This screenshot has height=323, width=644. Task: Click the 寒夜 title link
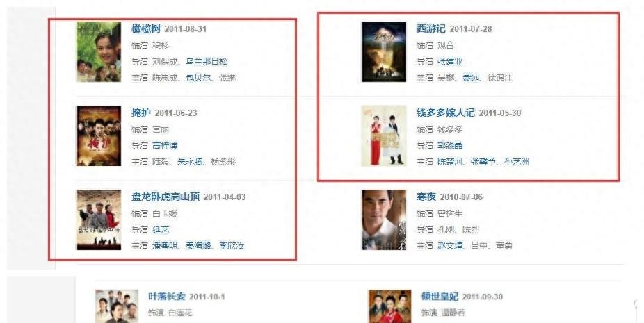[426, 197]
